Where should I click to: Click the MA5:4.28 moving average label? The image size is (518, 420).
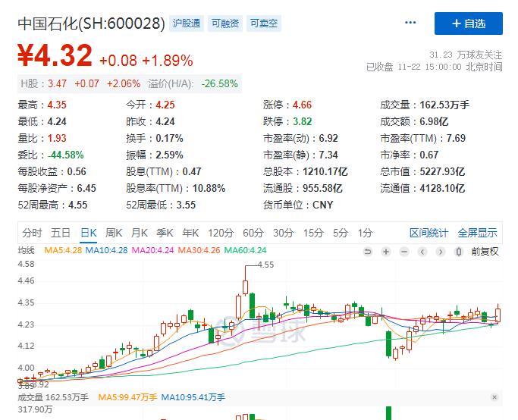63,250
